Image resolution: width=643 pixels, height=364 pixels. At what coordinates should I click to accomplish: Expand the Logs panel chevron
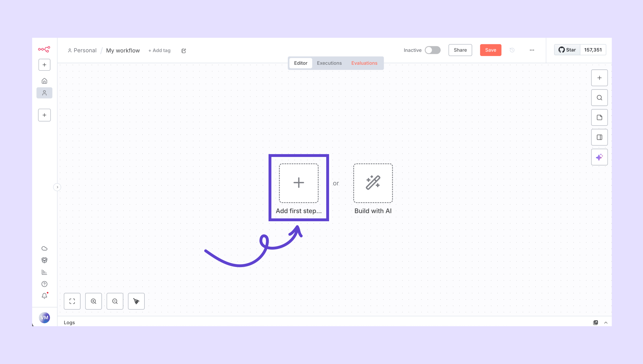(605, 322)
